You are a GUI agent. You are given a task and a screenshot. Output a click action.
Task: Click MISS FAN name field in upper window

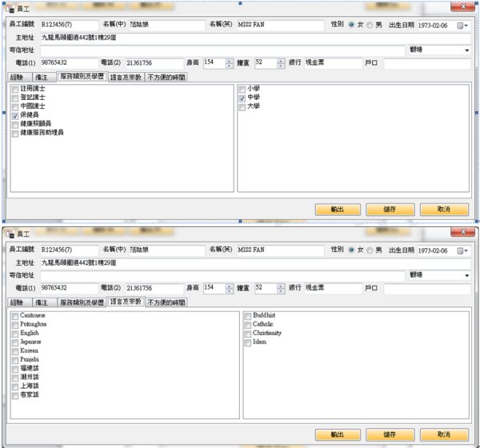280,25
